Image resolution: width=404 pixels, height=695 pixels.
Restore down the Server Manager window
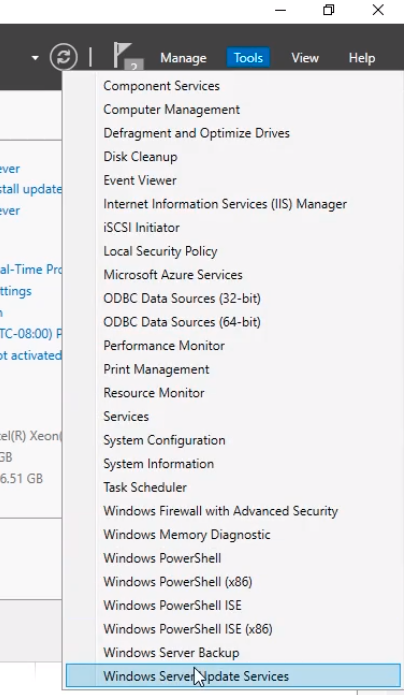click(x=329, y=10)
